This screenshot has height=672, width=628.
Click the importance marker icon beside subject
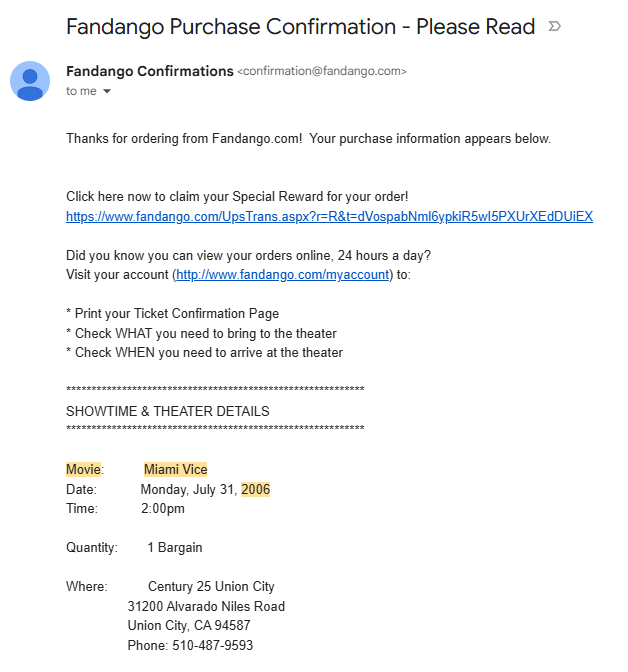(x=554, y=27)
